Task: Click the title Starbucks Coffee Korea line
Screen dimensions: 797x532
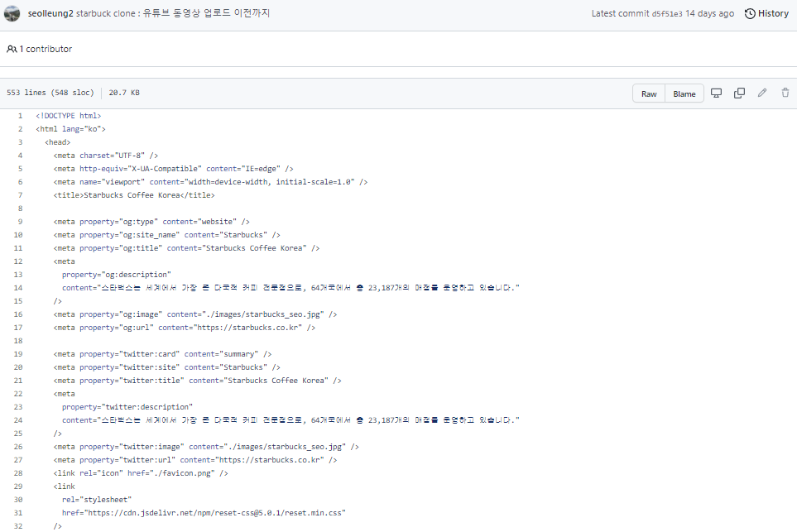Action: 134,195
